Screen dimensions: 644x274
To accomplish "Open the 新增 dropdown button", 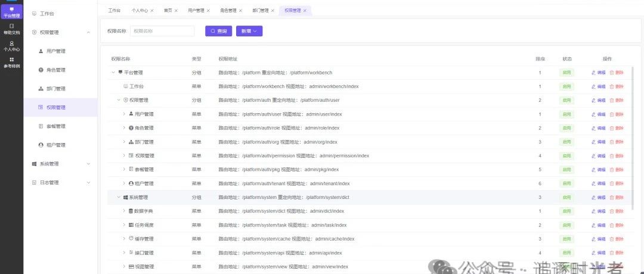I will click(249, 31).
